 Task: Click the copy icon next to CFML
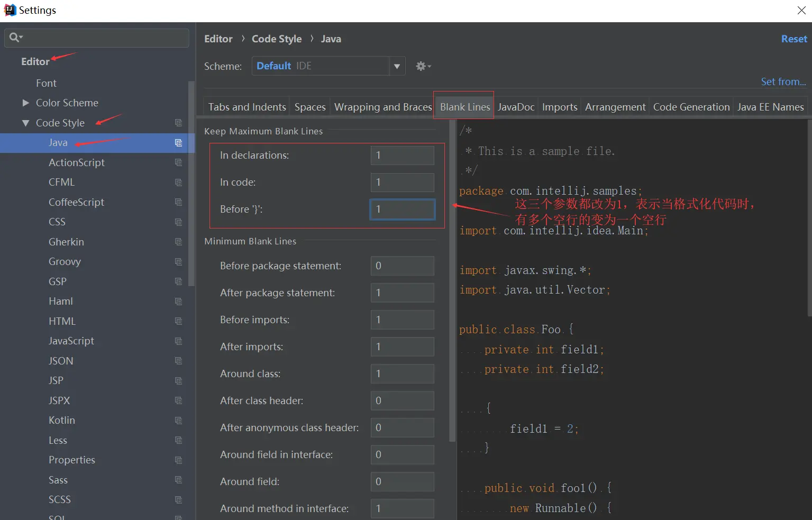[178, 183]
